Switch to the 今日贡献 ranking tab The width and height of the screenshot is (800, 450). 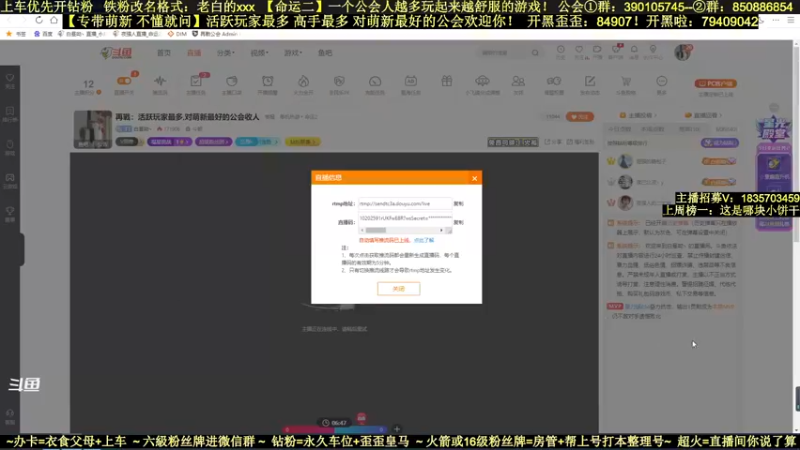(619, 129)
